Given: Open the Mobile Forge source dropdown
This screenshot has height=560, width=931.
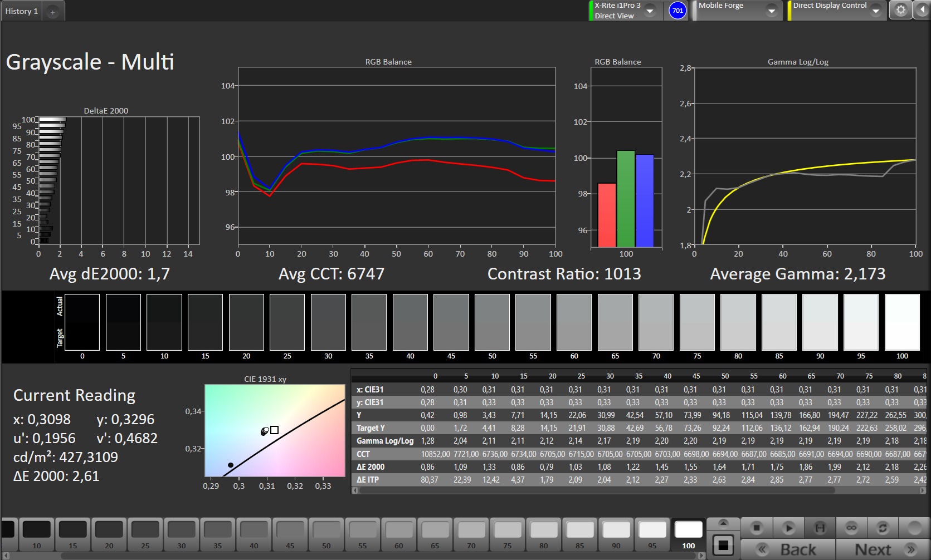Looking at the screenshot, I should pyautogui.click(x=771, y=11).
